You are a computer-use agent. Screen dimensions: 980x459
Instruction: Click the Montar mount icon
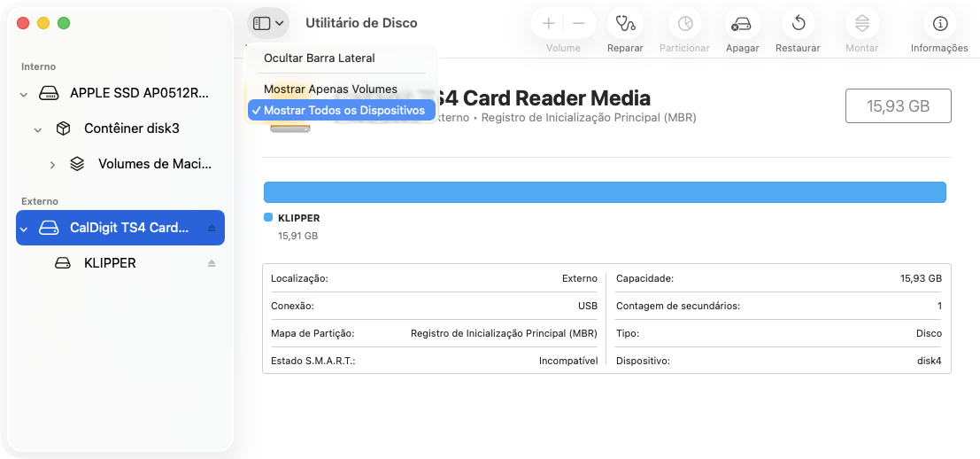(861, 24)
